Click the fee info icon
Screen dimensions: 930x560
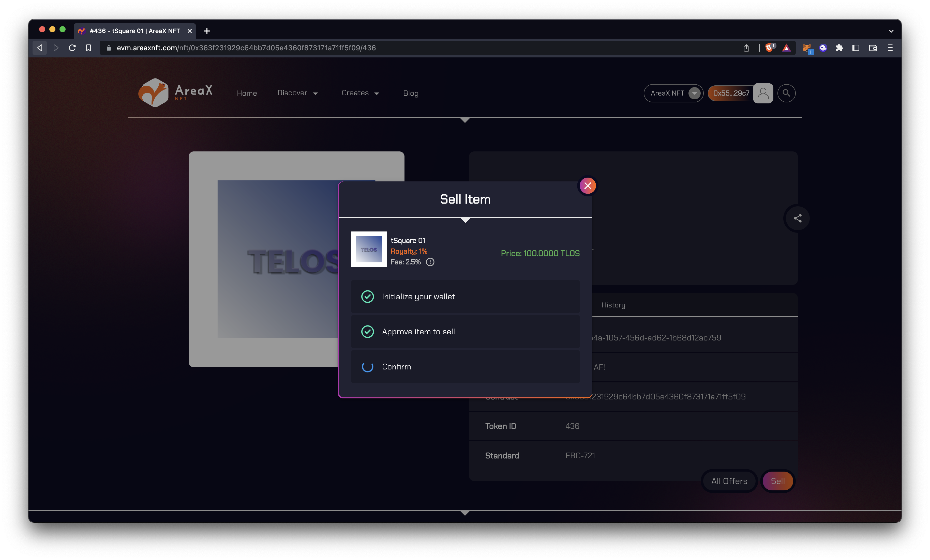tap(430, 262)
